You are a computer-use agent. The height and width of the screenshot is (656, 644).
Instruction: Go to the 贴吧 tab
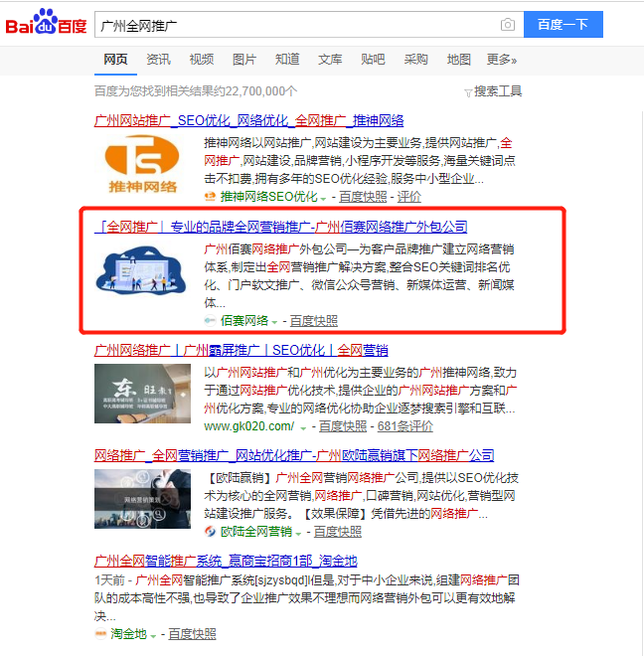tap(373, 60)
